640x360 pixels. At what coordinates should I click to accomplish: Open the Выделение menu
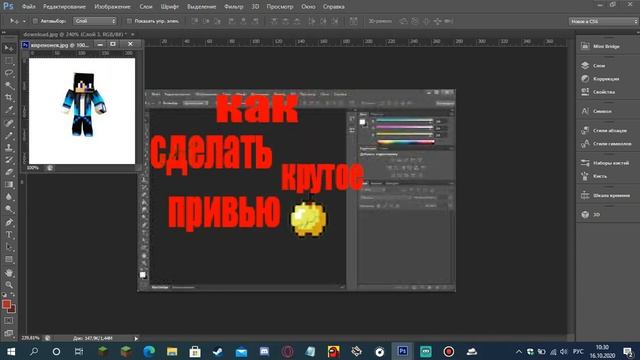pos(202,7)
